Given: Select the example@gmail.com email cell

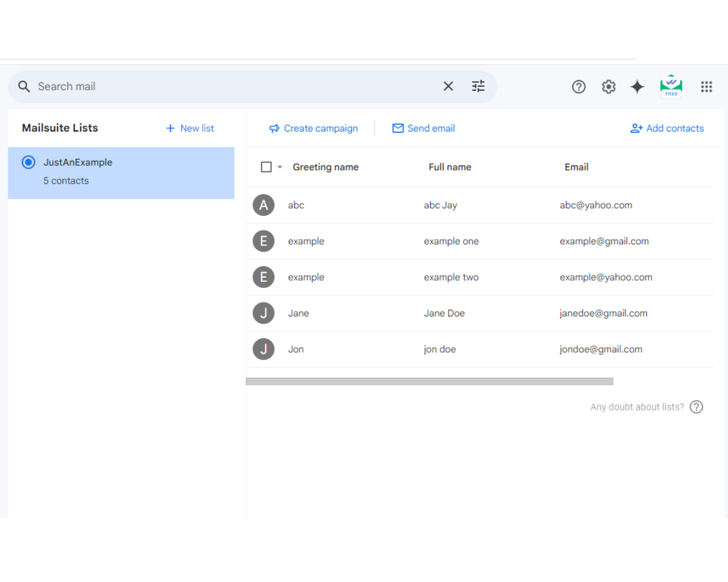Looking at the screenshot, I should pyautogui.click(x=604, y=241).
